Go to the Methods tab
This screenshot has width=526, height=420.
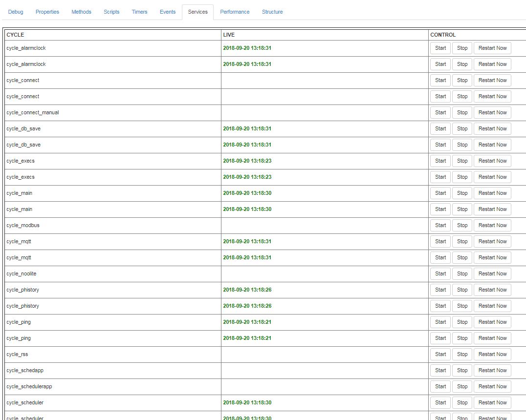point(81,12)
